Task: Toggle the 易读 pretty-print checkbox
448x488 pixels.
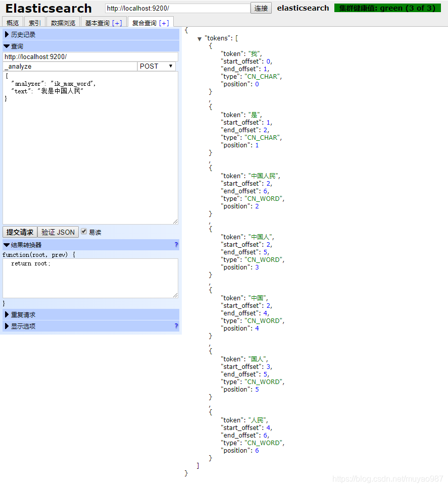Action: [84, 231]
